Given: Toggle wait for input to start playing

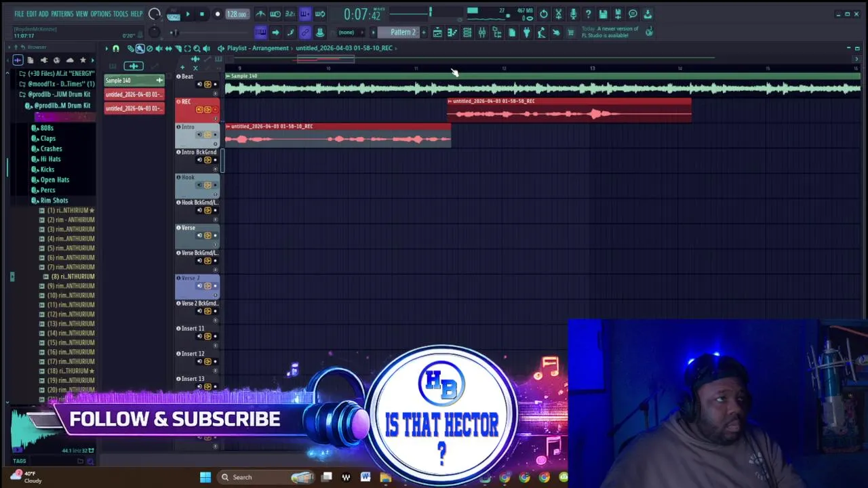Looking at the screenshot, I should [275, 14].
